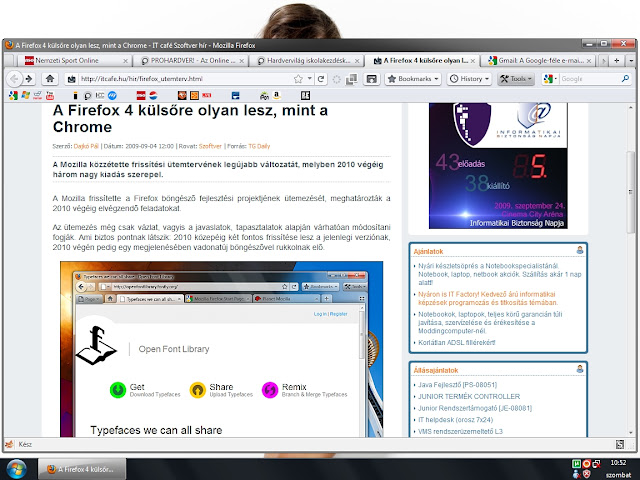This screenshot has height=480, width=640.
Task: Open author link Dajkó Pál
Action: [x=86, y=146]
